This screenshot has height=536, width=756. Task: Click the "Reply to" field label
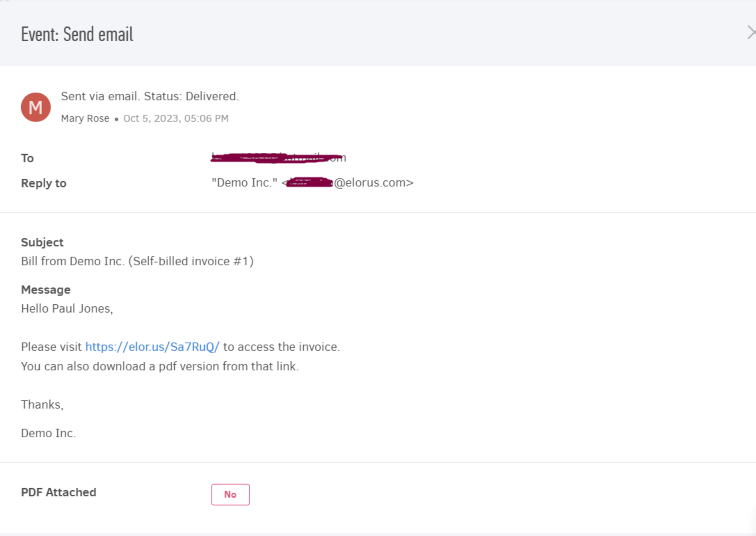[x=44, y=183]
